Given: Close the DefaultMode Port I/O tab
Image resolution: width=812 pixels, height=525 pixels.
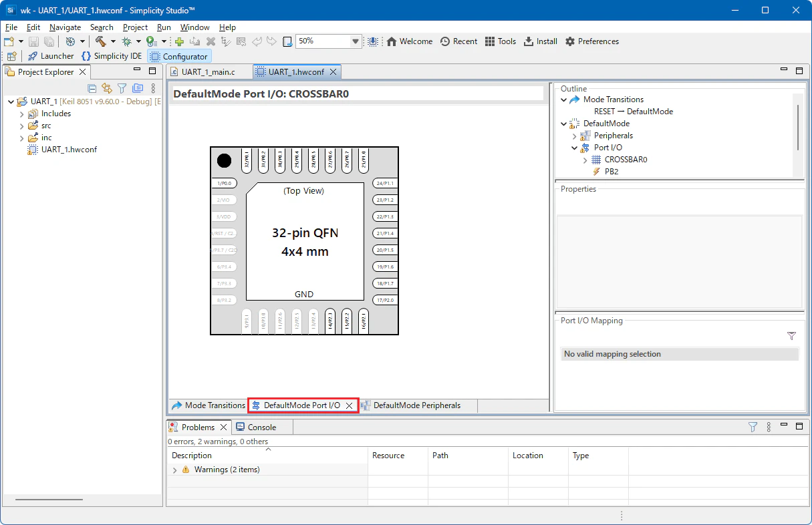Looking at the screenshot, I should pos(349,405).
